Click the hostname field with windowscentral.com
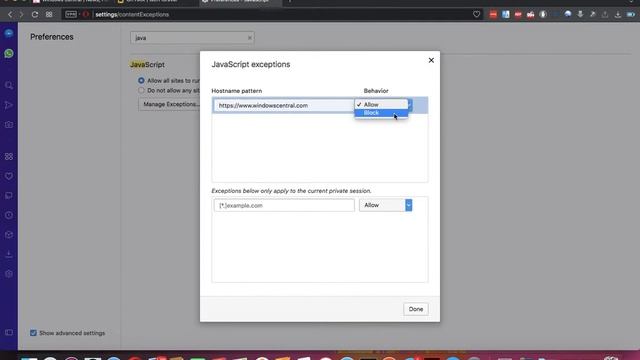This screenshot has height=360, width=640. coord(284,105)
